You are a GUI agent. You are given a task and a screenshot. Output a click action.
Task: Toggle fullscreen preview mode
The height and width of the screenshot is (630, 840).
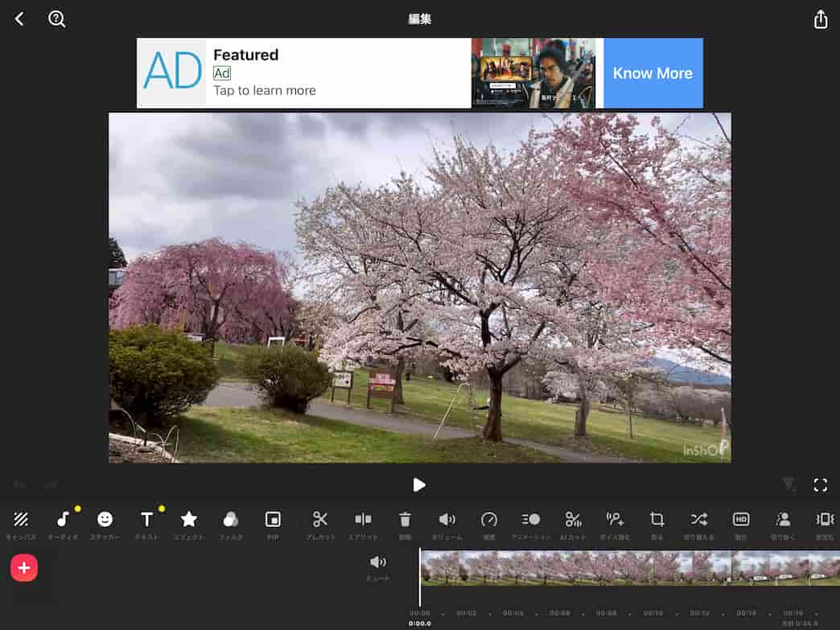pos(820,484)
